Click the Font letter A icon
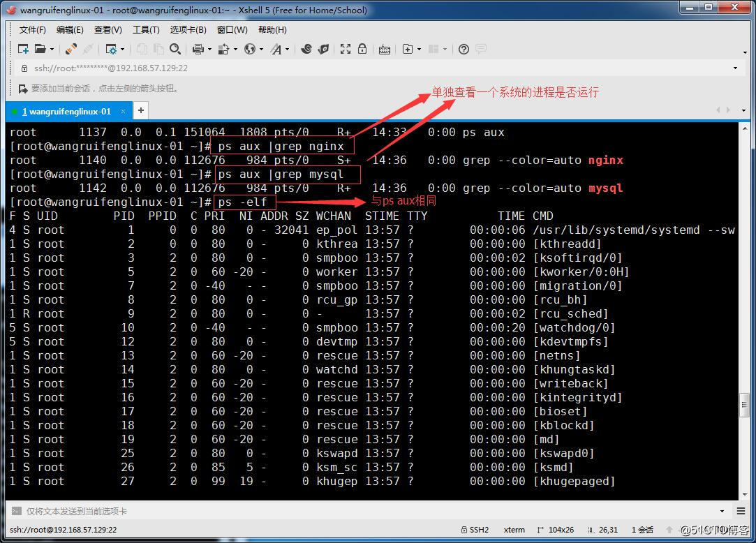This screenshot has width=756, height=543. tap(276, 49)
